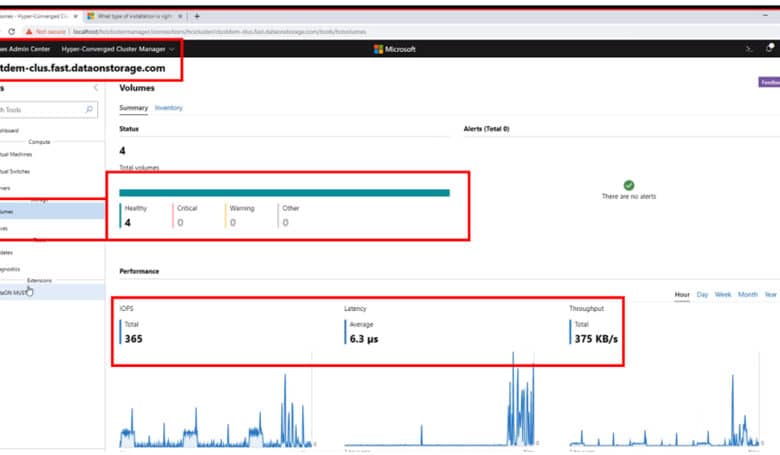The width and height of the screenshot is (780, 455).
Task: Open Drives in the sidebar
Action: point(4,228)
